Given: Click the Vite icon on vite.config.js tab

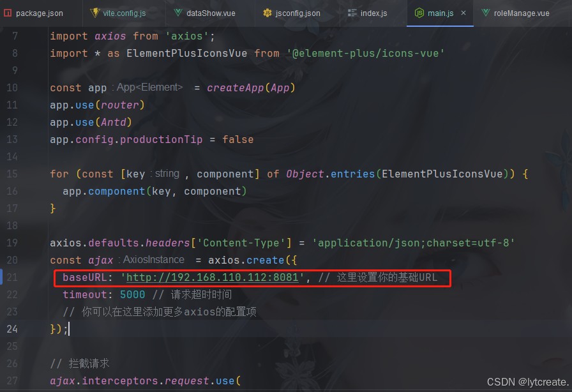Looking at the screenshot, I should pos(95,13).
